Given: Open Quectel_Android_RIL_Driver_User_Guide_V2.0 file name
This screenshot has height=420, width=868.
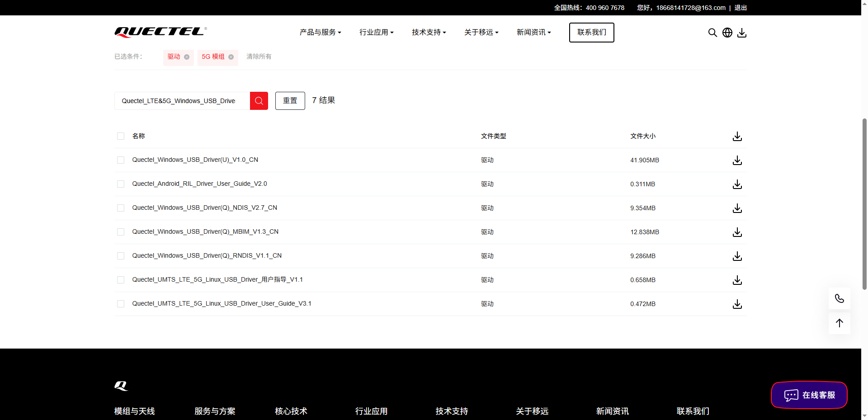Looking at the screenshot, I should (199, 184).
